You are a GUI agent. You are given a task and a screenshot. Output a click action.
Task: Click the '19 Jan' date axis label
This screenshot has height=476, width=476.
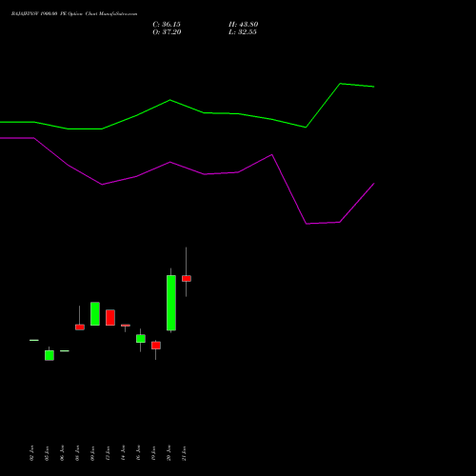(x=153, y=453)
